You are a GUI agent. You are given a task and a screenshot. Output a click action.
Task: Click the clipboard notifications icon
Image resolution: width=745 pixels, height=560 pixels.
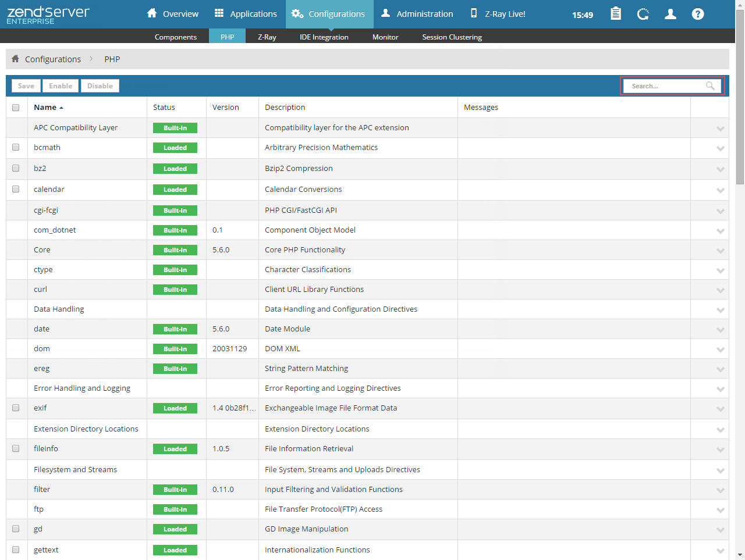[616, 14]
